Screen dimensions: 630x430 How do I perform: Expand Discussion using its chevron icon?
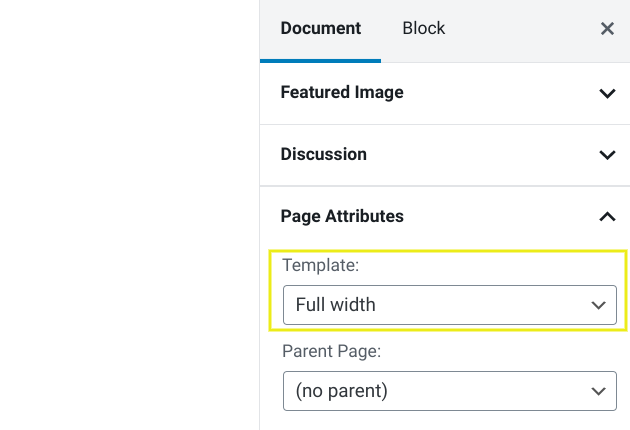(606, 155)
